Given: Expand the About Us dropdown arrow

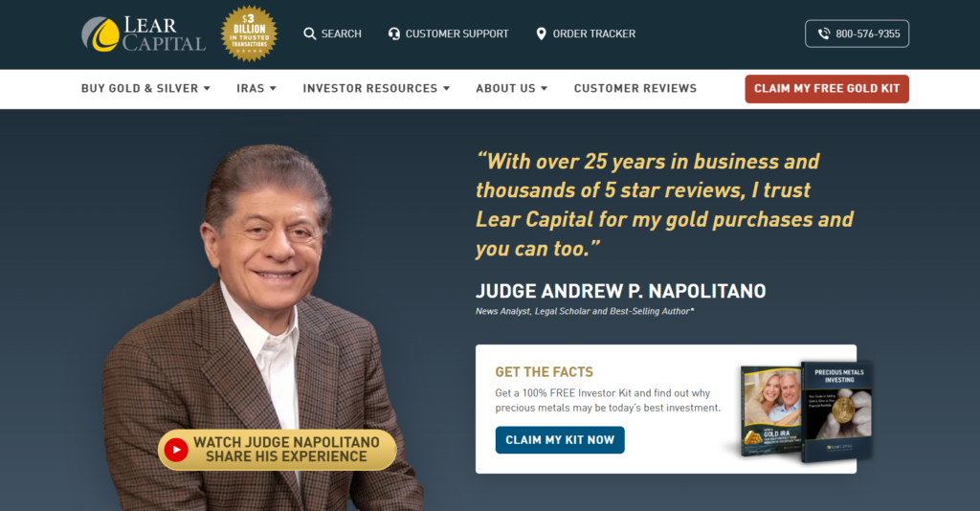Looking at the screenshot, I should pyautogui.click(x=544, y=89).
